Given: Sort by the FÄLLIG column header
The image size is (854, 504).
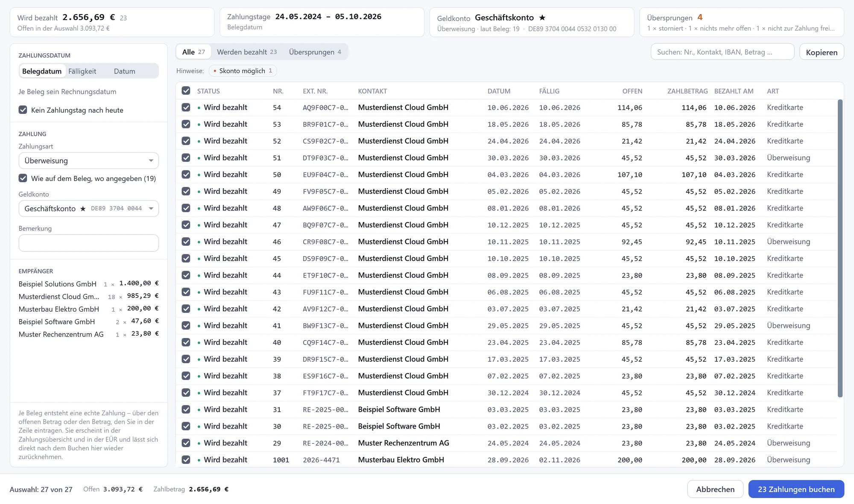Looking at the screenshot, I should [549, 91].
